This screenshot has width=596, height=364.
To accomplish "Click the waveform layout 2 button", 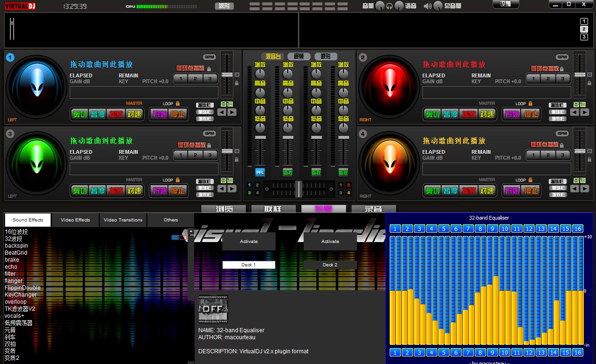I will click(x=584, y=29).
